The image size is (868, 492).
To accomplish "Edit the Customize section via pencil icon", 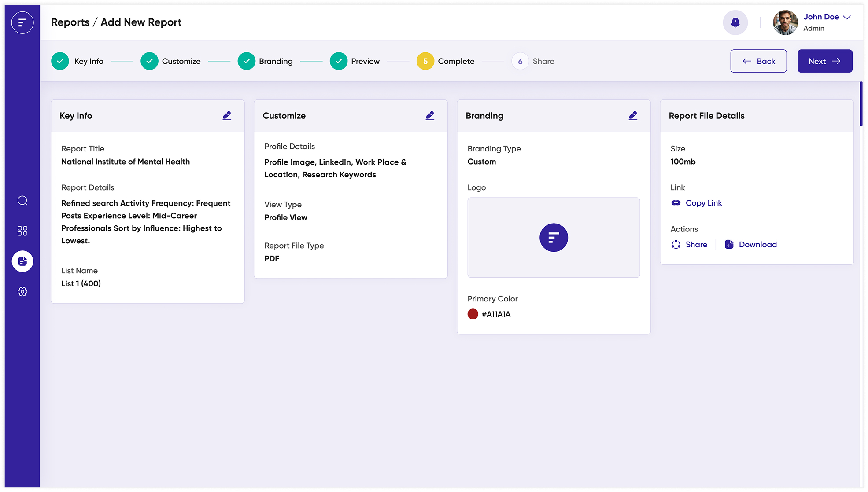I will coord(430,115).
